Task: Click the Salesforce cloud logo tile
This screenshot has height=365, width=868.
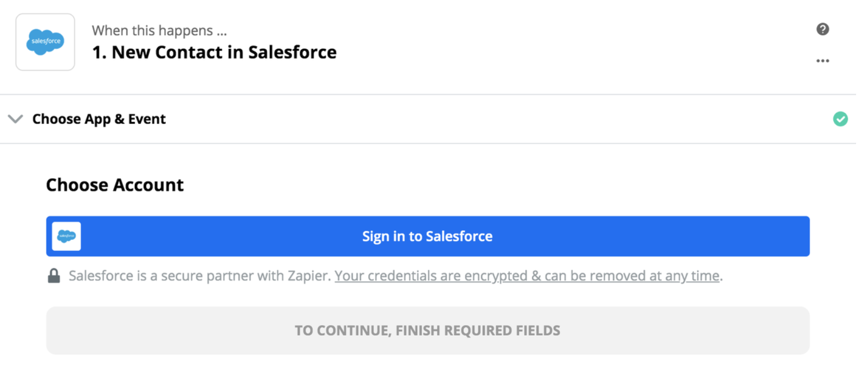Action: click(x=45, y=42)
